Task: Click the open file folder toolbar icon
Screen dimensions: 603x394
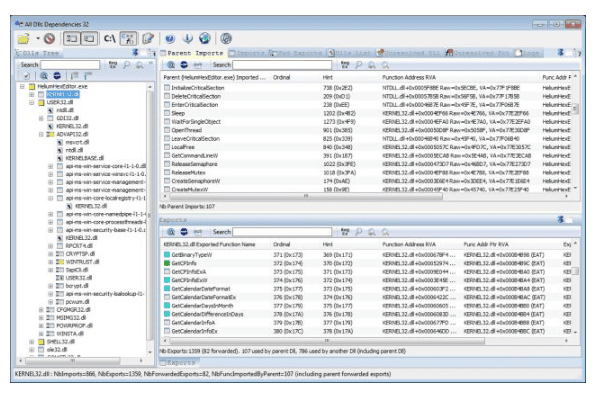Action: 24,38
